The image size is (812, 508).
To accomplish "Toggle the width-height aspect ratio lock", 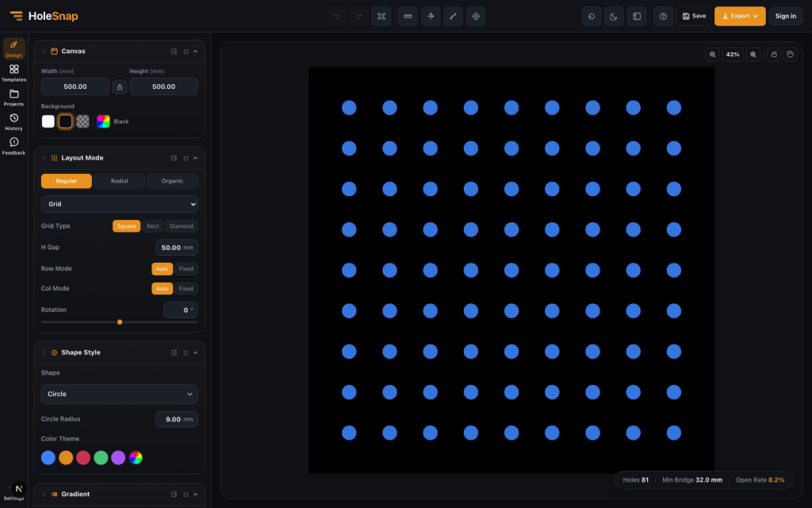I will 120,87.
